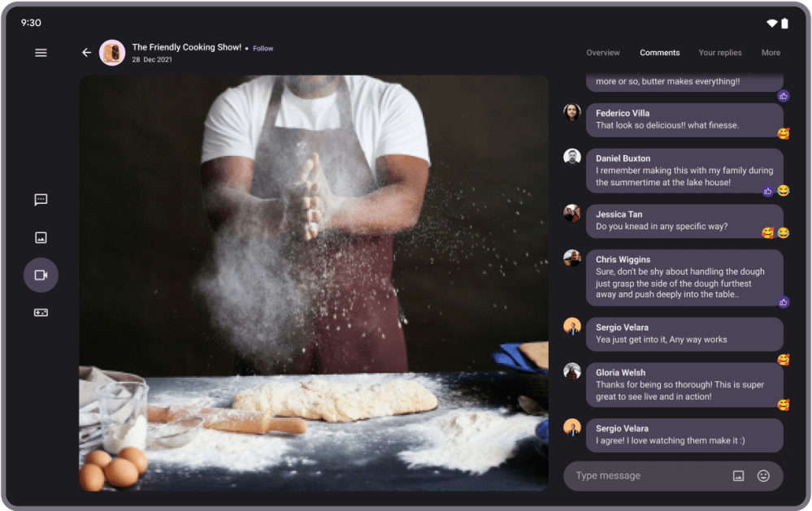
Task: Toggle heart-eyes reaction on Federico Villa's comment
Action: click(784, 134)
